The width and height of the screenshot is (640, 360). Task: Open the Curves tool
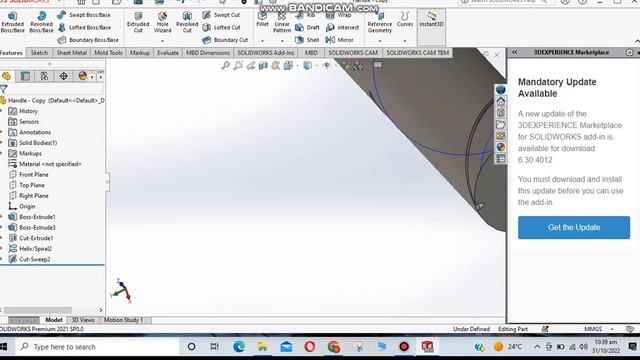(x=405, y=20)
